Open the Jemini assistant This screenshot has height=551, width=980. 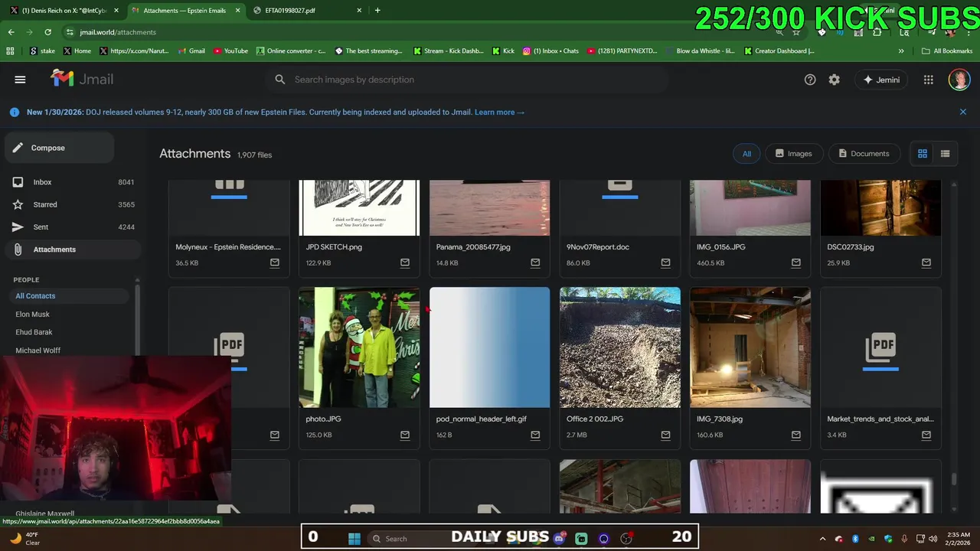(881, 80)
